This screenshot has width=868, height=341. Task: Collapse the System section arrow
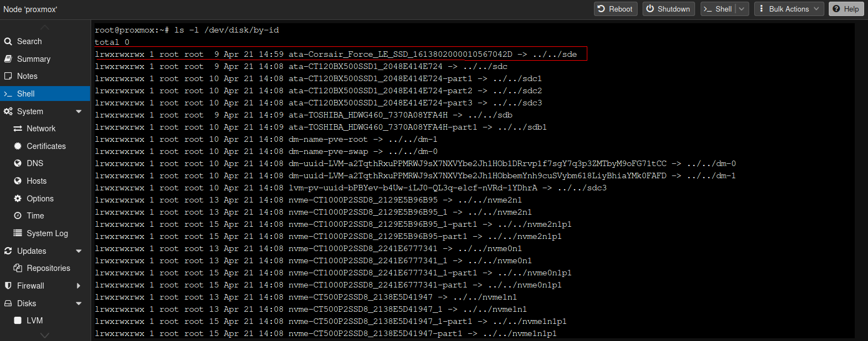78,111
